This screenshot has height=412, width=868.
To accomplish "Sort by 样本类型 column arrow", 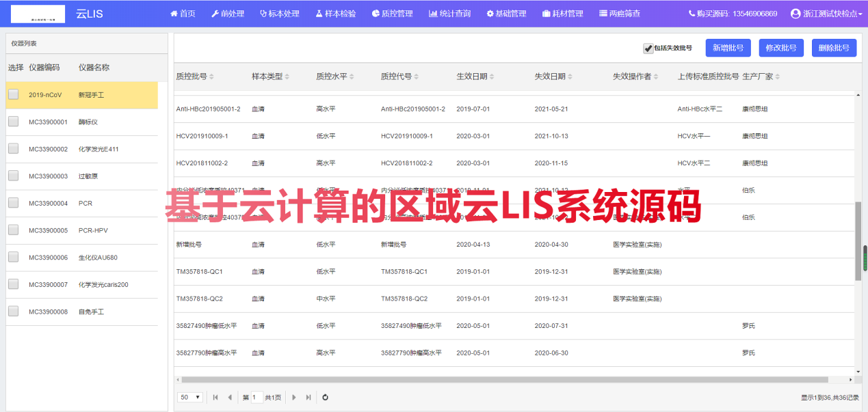I will (288, 77).
